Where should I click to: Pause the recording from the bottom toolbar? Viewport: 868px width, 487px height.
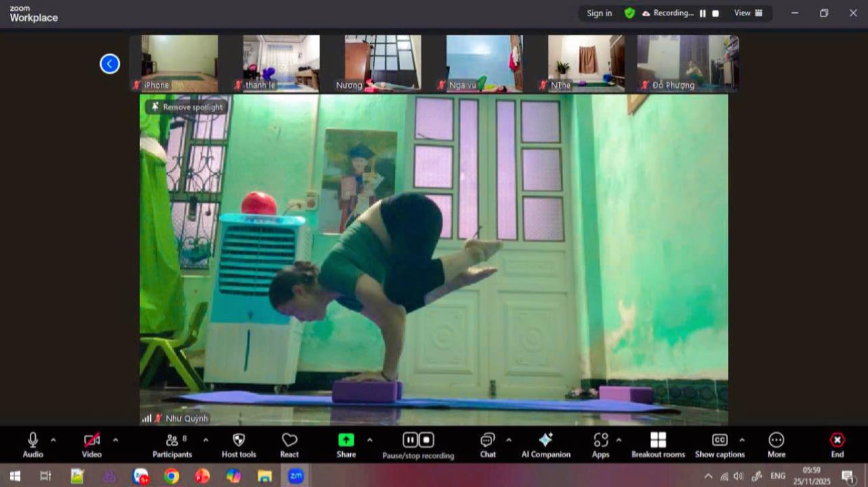pos(410,440)
